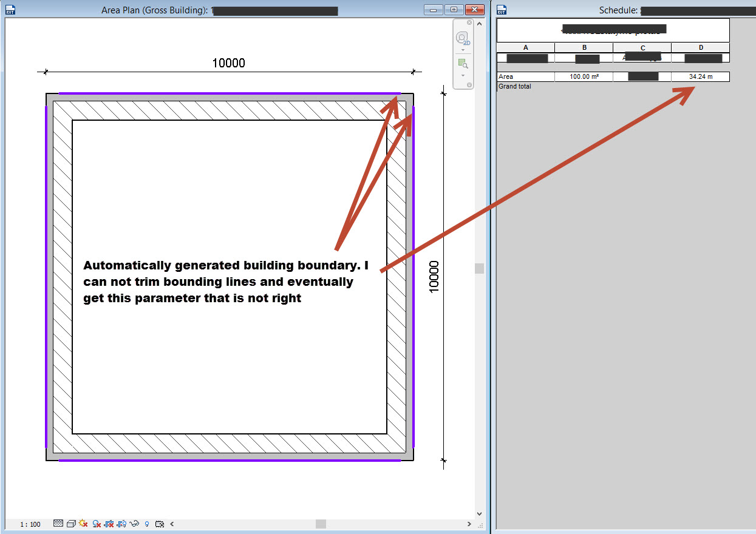Open the 1 : 100 view scale selector

(30, 524)
